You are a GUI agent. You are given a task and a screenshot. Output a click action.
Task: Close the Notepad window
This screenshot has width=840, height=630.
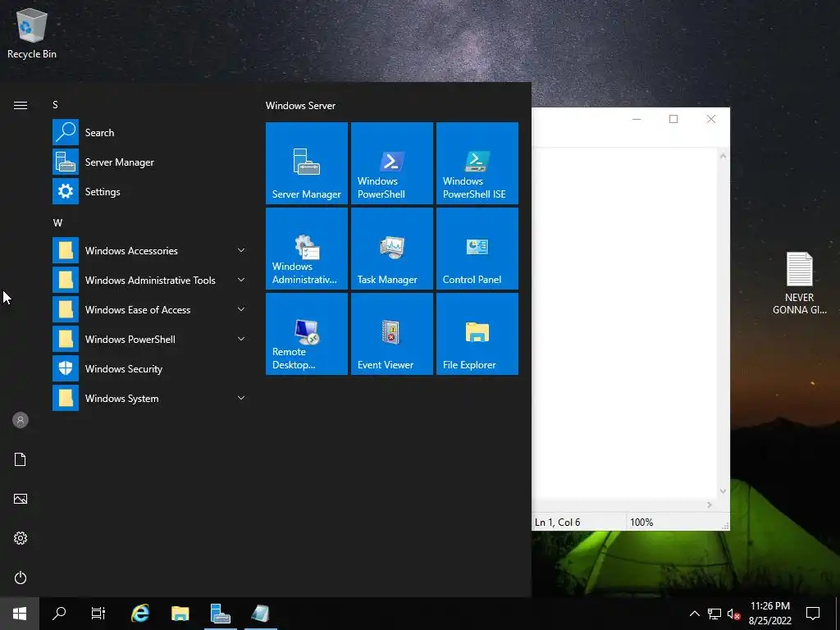tap(711, 119)
